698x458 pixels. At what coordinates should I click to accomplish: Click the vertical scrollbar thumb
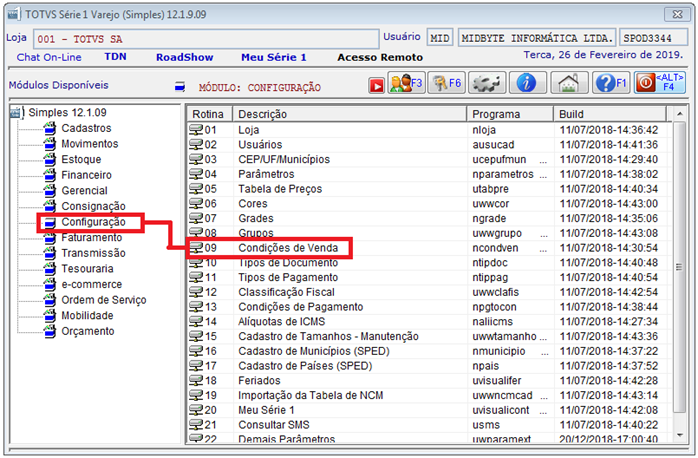(679, 267)
